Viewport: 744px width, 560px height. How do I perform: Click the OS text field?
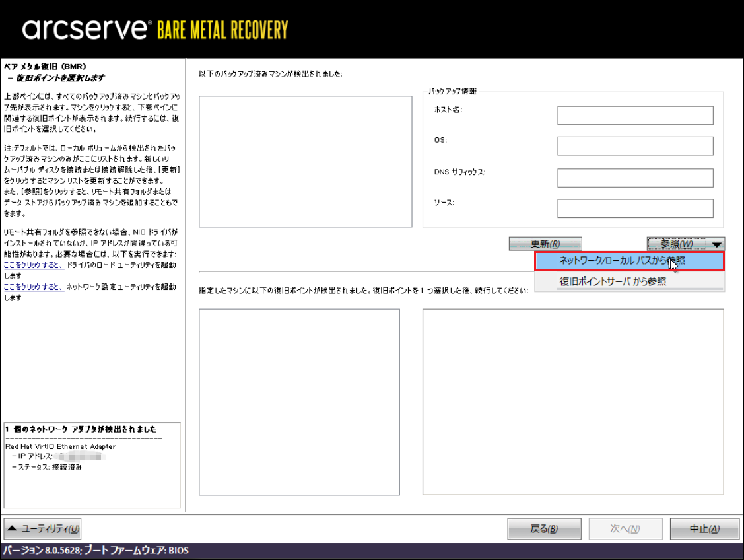(635, 146)
